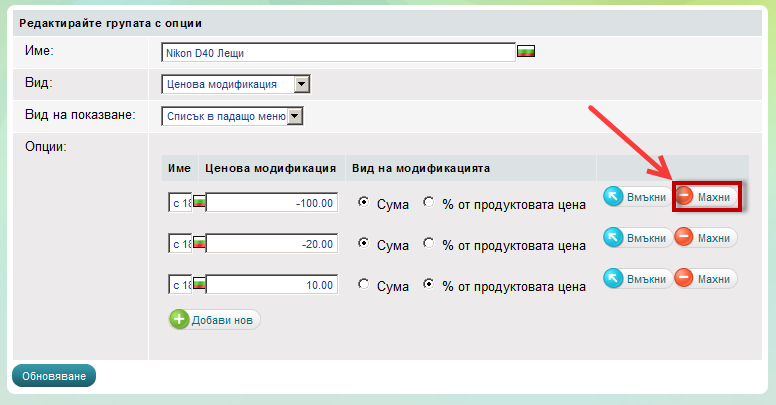Click the Обновяване button
776x405 pixels.
54,376
